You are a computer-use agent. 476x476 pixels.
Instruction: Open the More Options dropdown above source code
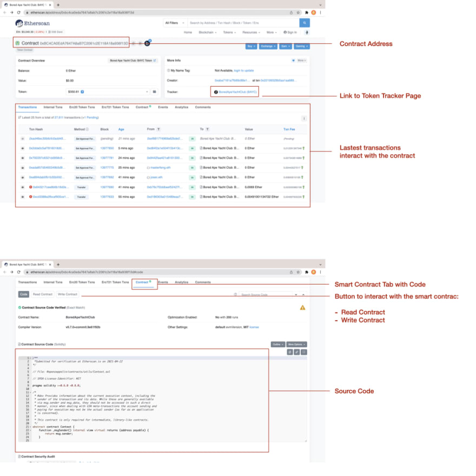point(296,344)
